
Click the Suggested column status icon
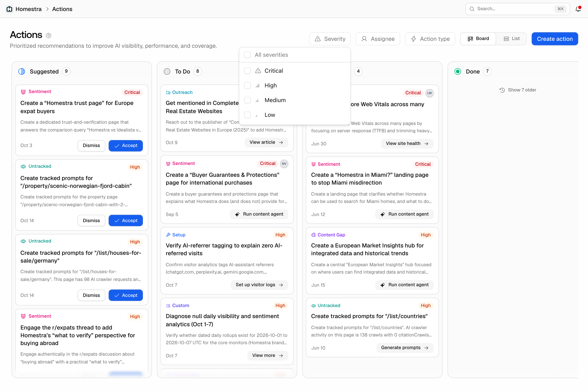22,71
